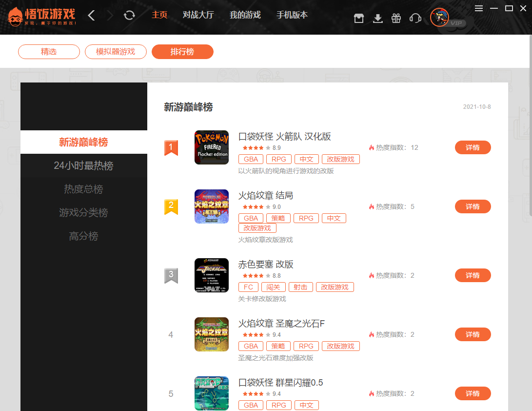Click the 火焰纹章 结局 game thumbnail
This screenshot has width=532, height=411.
pos(211,206)
